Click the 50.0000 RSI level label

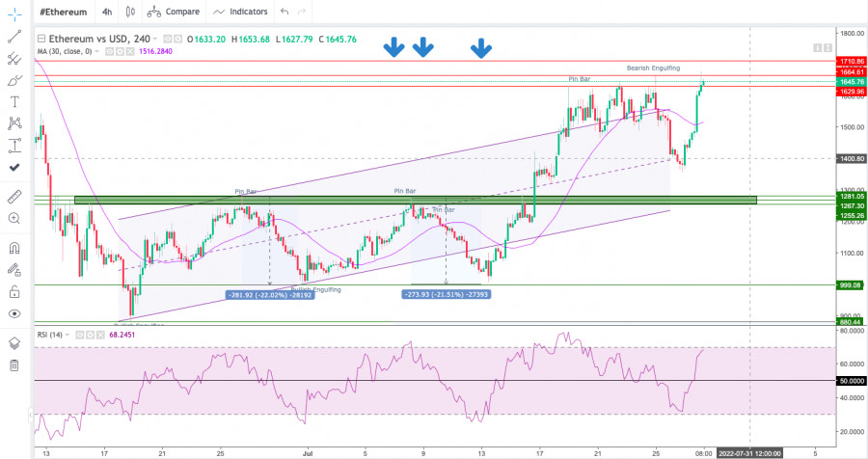point(852,381)
